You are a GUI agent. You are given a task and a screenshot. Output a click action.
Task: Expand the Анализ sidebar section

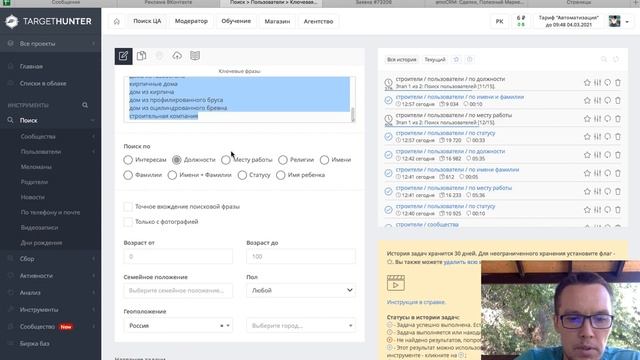tap(51, 293)
